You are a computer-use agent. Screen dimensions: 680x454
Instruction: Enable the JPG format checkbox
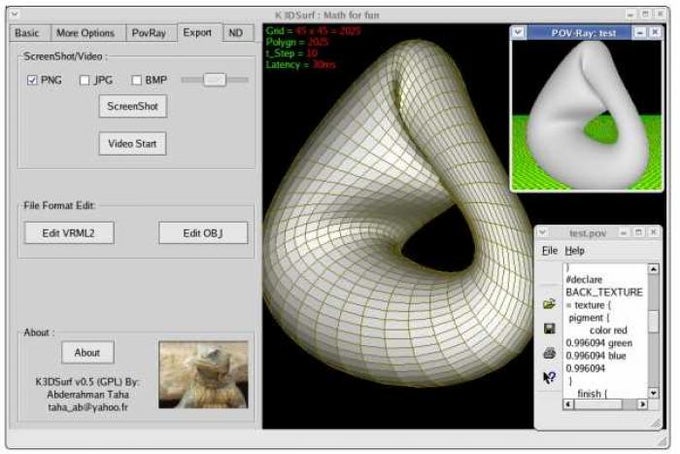pos(85,80)
